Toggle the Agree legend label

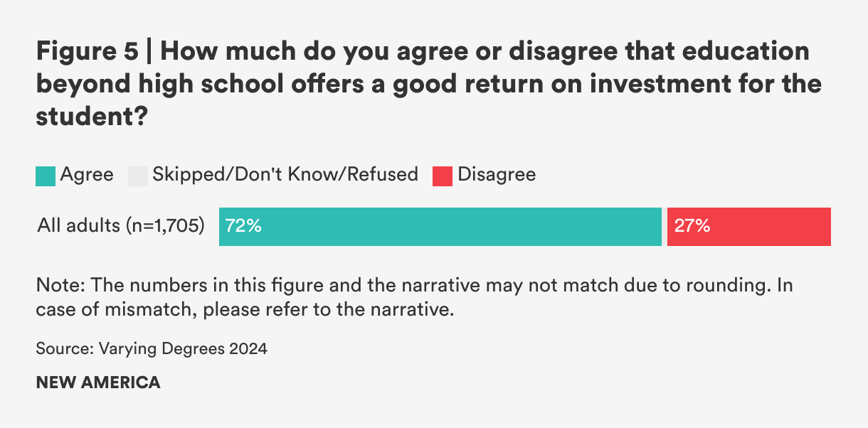[x=87, y=174]
